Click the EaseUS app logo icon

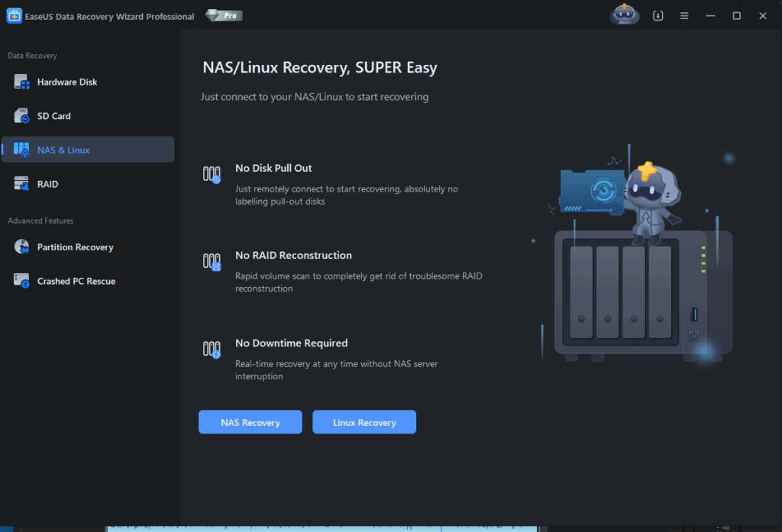click(14, 16)
